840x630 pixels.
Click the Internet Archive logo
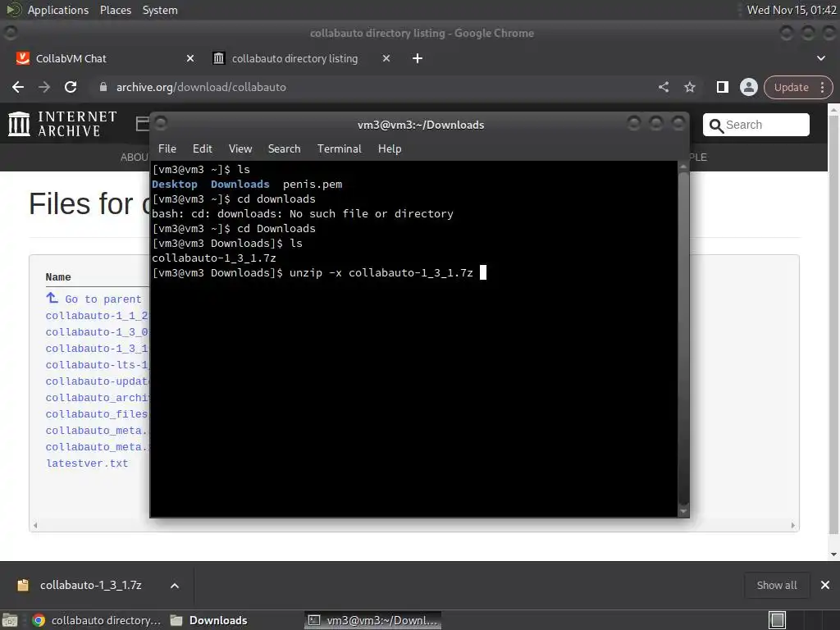[x=62, y=124]
